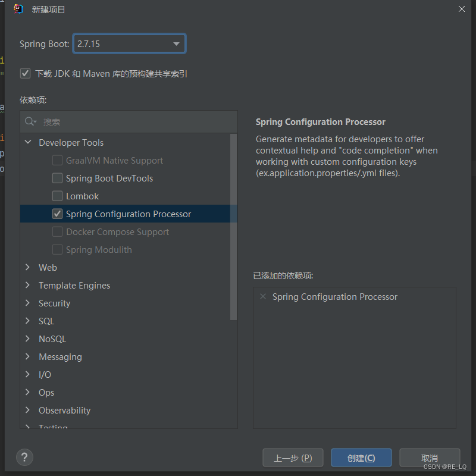Enable Spring Boot DevTools dependency

point(57,178)
